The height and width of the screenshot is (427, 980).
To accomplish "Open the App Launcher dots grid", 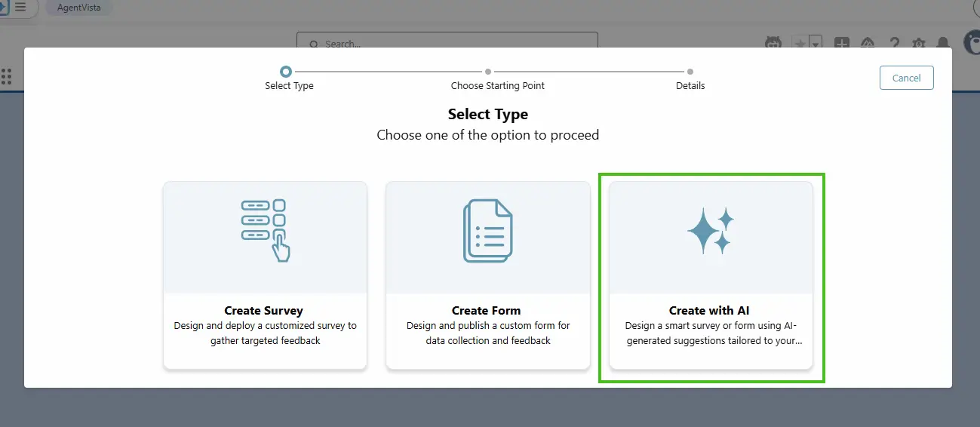I will (7, 76).
